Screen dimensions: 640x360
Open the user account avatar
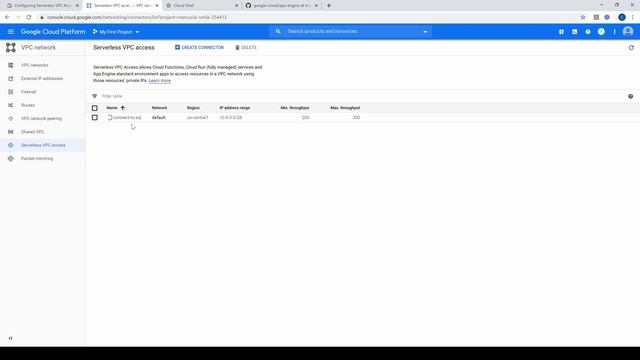coord(628,31)
